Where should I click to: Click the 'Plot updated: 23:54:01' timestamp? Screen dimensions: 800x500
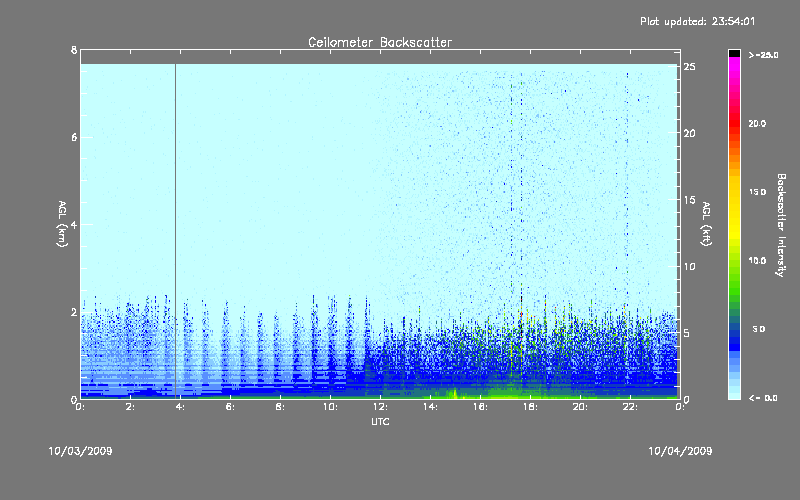pyautogui.click(x=697, y=21)
